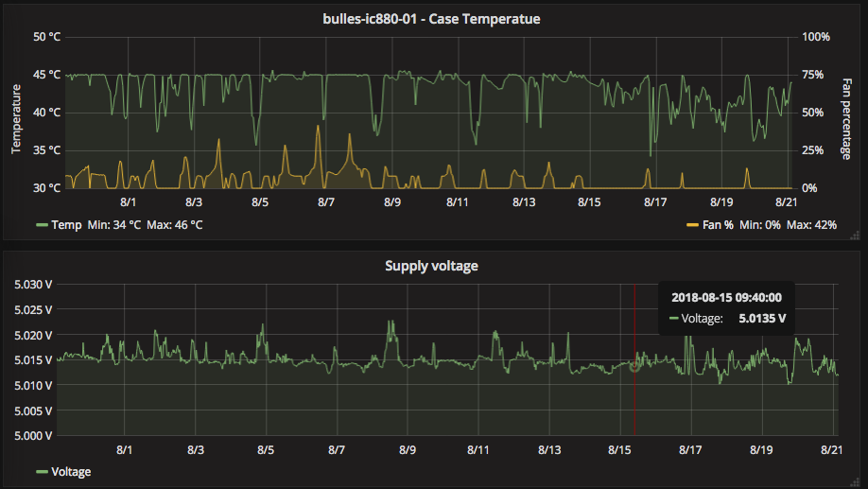Click the '8/21' date on the temperature chart axis
This screenshot has height=489, width=868.
point(786,202)
